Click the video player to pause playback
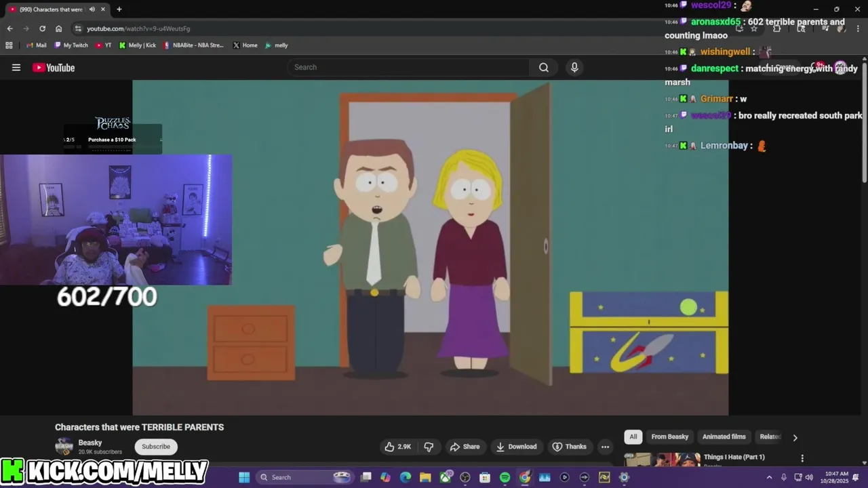The width and height of the screenshot is (868, 488). pyautogui.click(x=430, y=247)
